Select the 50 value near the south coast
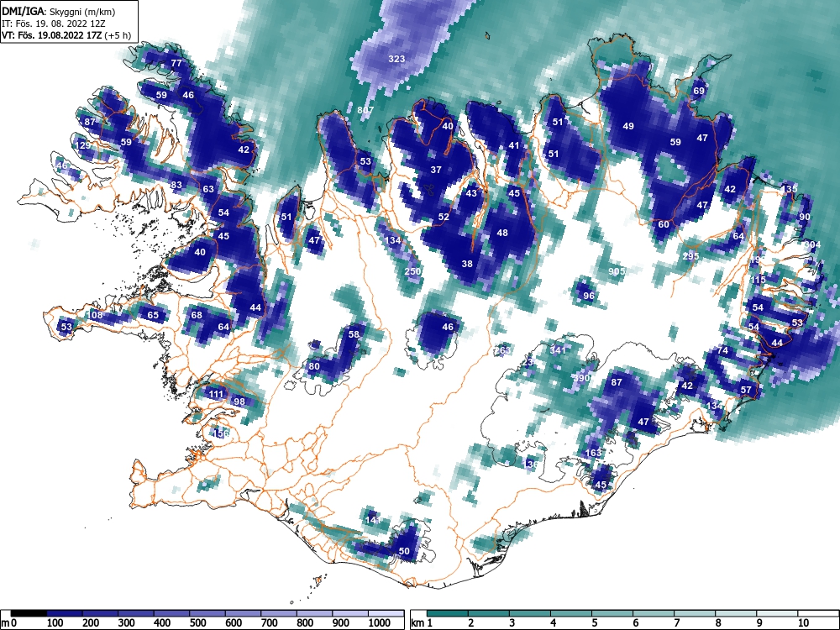840x630 pixels. click(405, 551)
